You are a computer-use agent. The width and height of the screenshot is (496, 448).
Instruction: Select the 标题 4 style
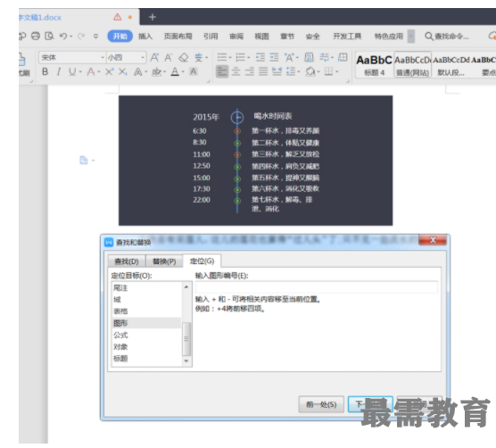point(374,66)
